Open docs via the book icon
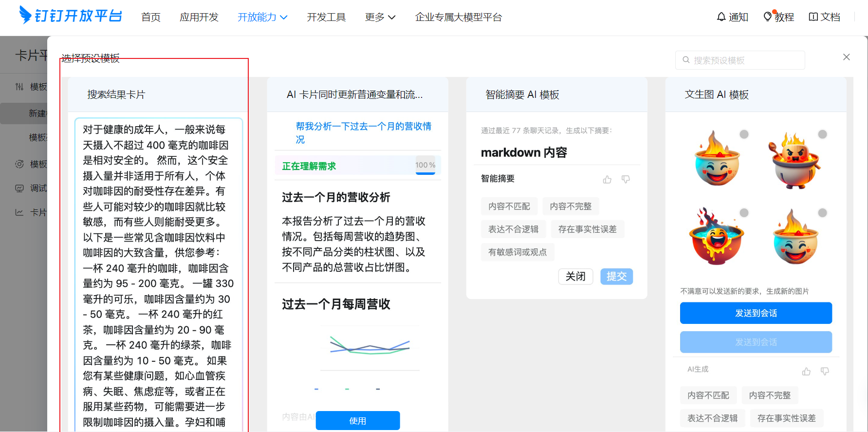This screenshot has width=868, height=432. (813, 17)
